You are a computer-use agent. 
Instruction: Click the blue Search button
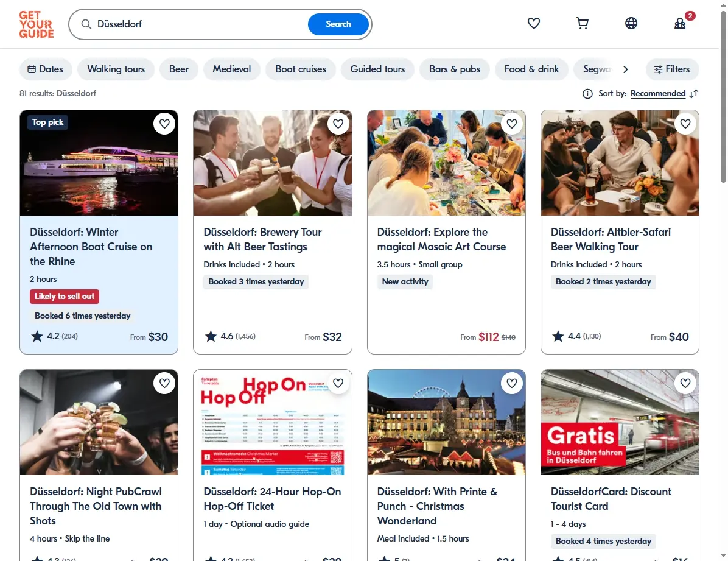(x=338, y=24)
